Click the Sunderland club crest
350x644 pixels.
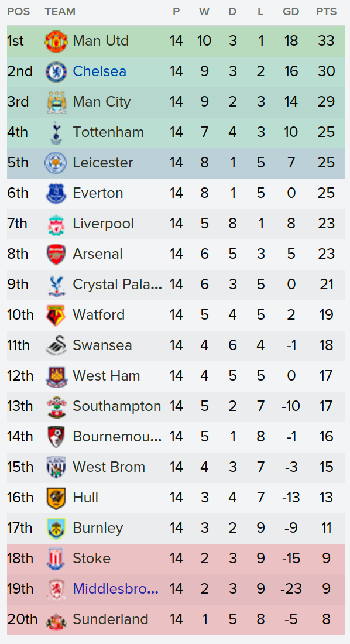56,619
